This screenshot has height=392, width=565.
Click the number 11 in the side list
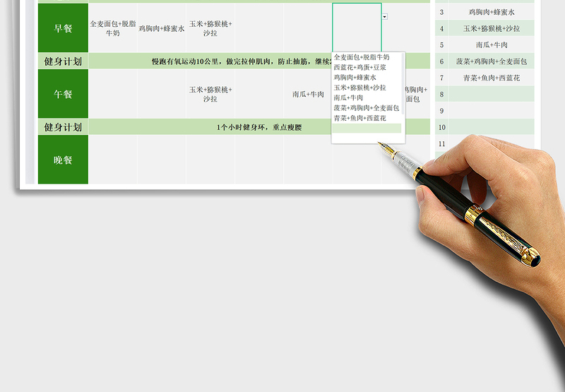click(442, 144)
